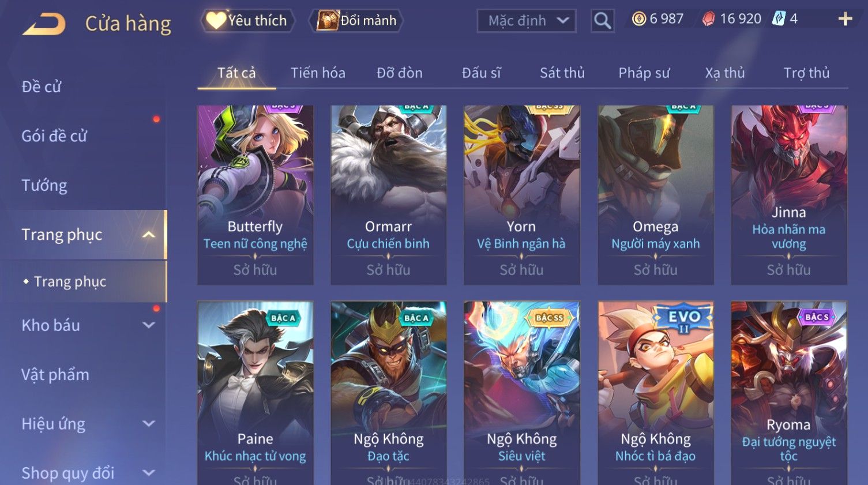This screenshot has height=485, width=868.
Task: Open Gói đề cử in sidebar
Action: (54, 136)
